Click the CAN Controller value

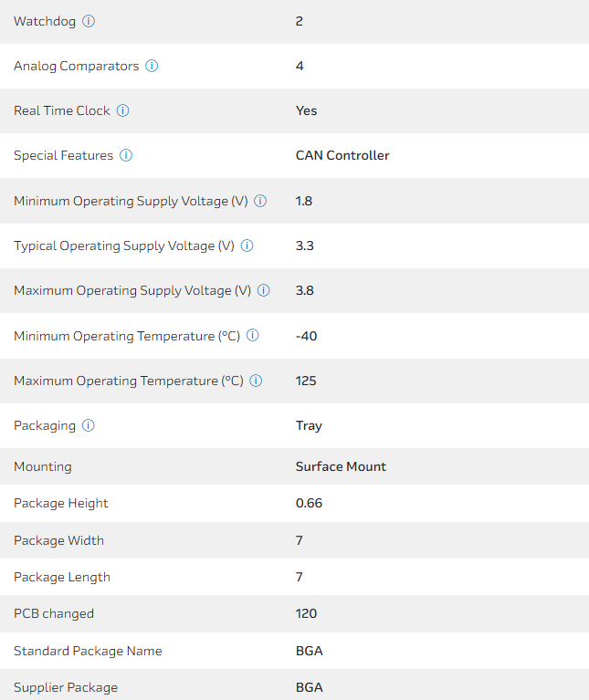tap(342, 155)
